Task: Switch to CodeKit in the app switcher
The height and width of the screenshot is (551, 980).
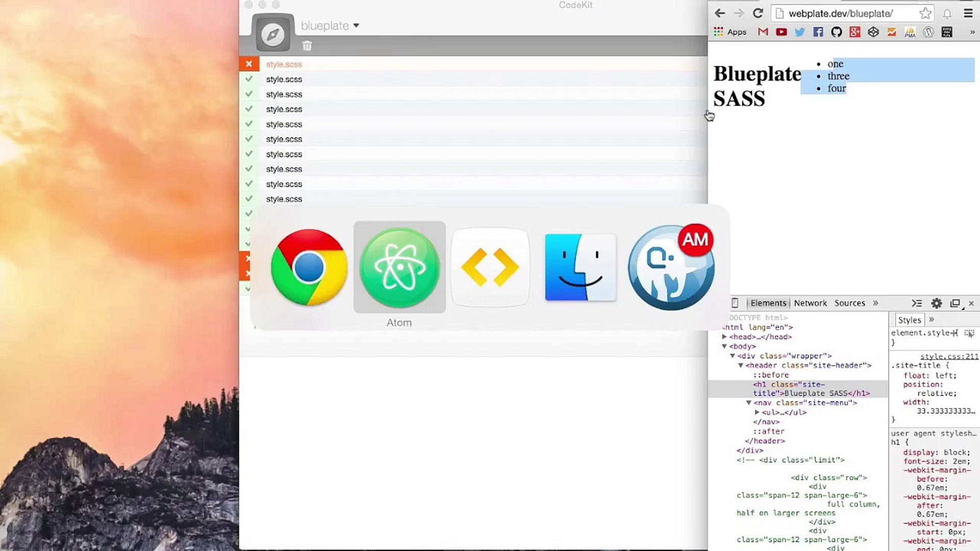Action: [490, 267]
